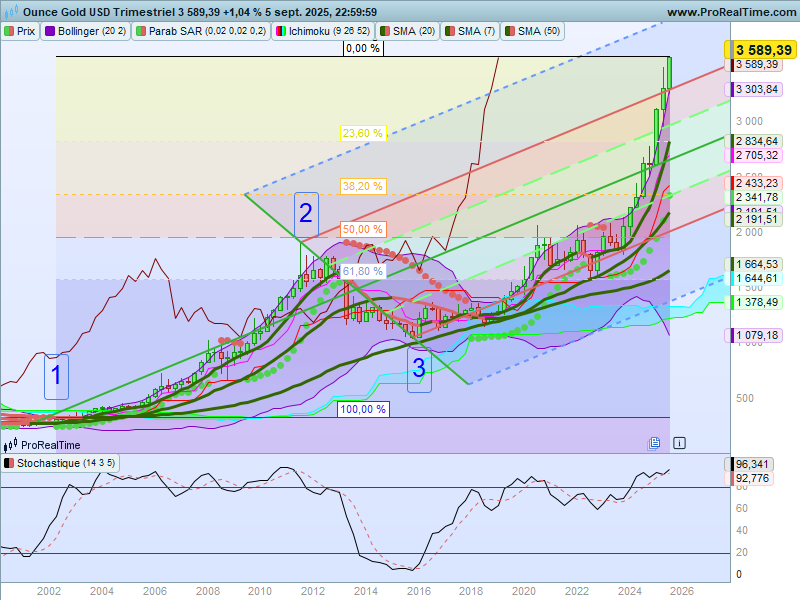Open the Bollinger (20 2) indicator label

[86, 31]
